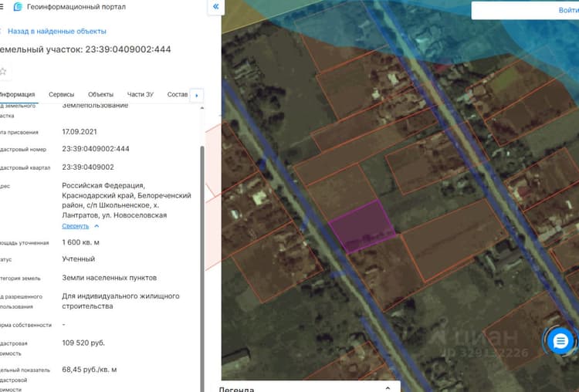Add parcel to favorites with star icon
The image size is (579, 392).
pos(3,72)
